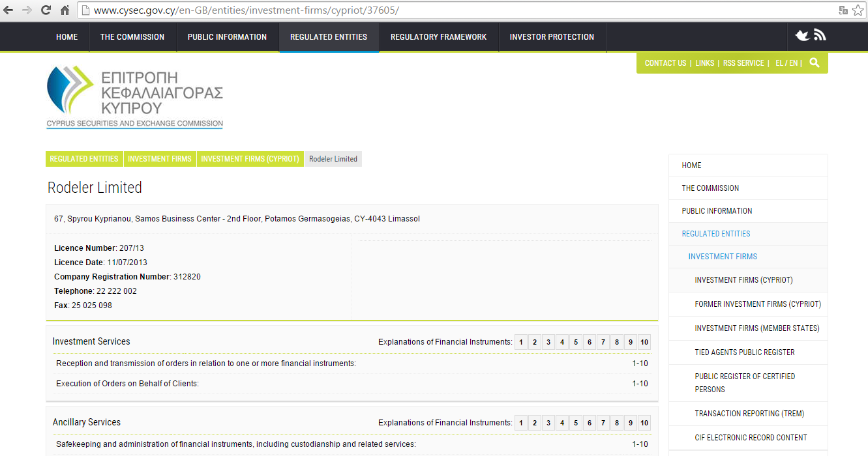Screen dimensions: 868x456
Task: Click the Spyrou Kyprianou address line
Action: coord(237,219)
